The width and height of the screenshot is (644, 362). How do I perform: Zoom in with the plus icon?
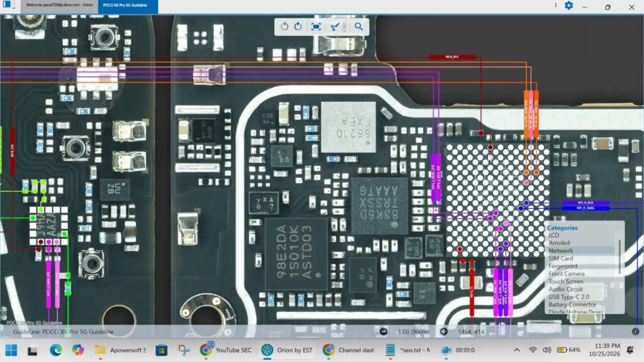coord(443,331)
